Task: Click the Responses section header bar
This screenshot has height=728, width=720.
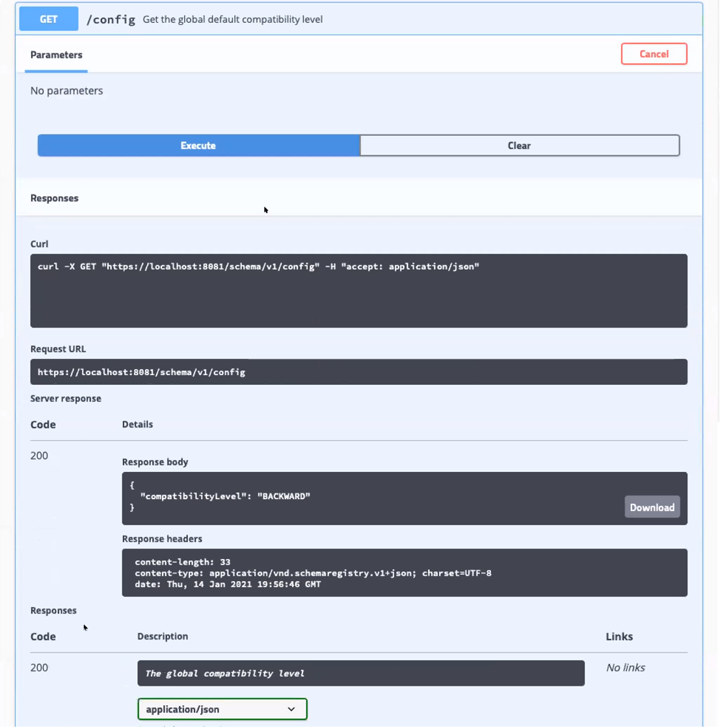Action: [x=358, y=198]
